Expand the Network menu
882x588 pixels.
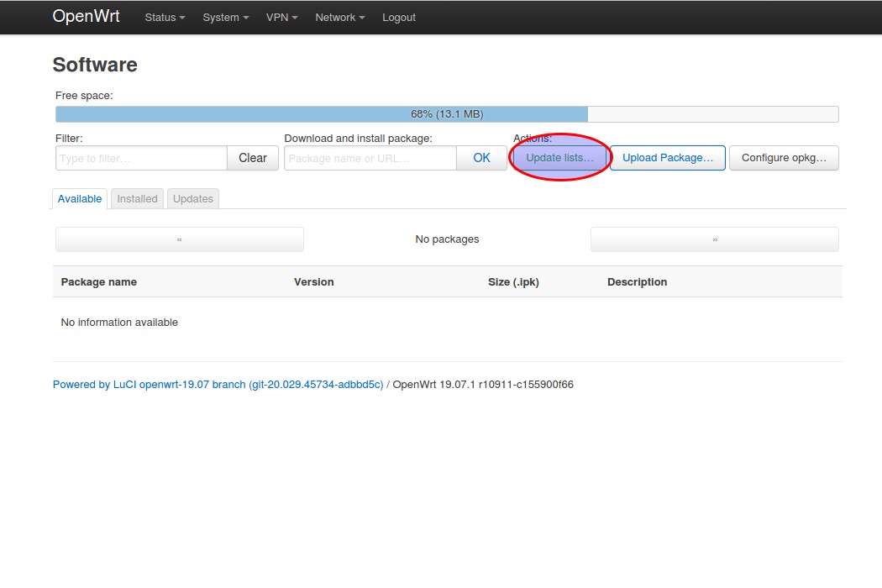tap(339, 18)
